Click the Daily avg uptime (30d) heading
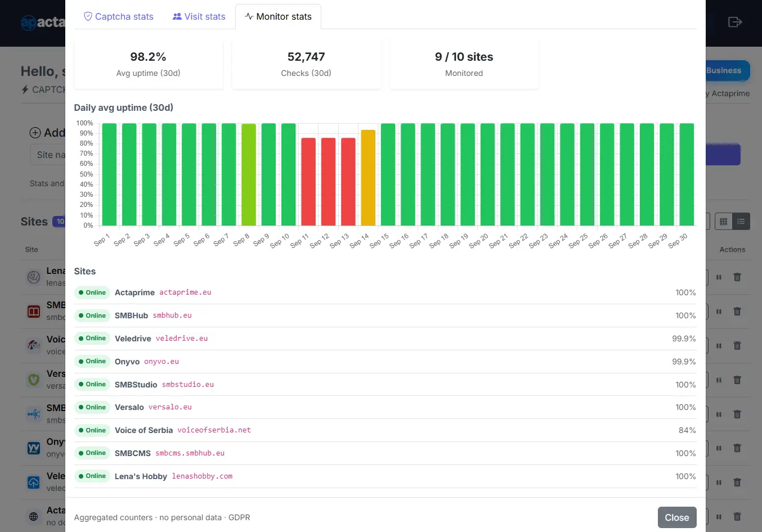The height and width of the screenshot is (532, 762). [123, 107]
